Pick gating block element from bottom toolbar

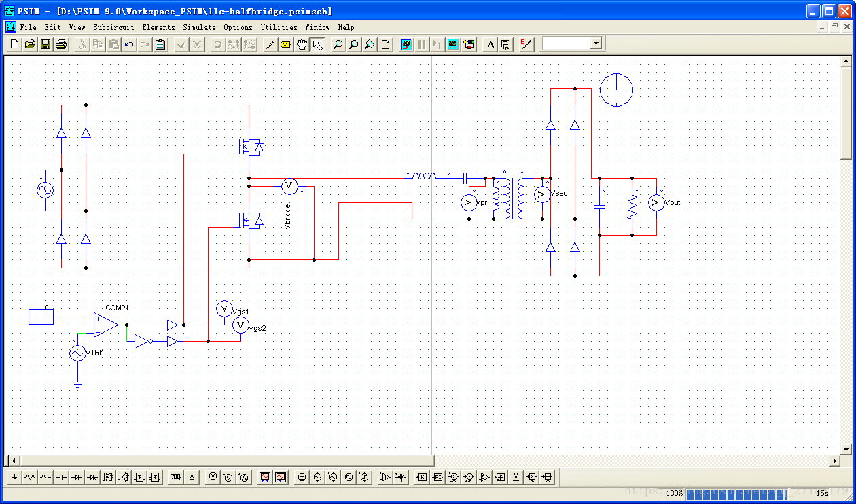175,478
